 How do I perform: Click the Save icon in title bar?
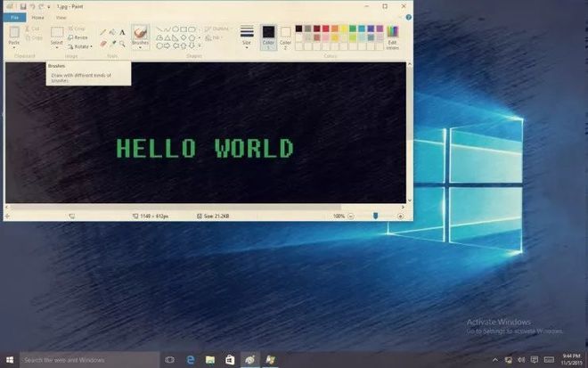click(23, 7)
